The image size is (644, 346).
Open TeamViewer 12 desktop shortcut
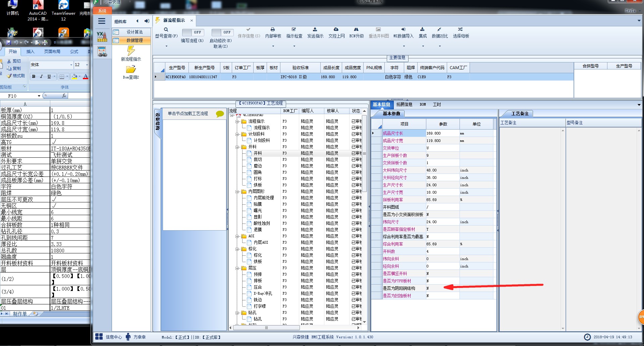click(63, 11)
